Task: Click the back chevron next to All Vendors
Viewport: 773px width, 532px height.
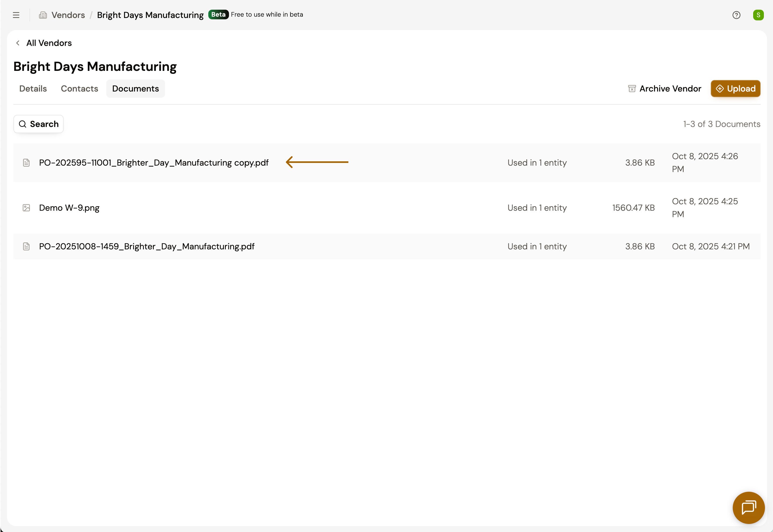Action: [x=18, y=43]
